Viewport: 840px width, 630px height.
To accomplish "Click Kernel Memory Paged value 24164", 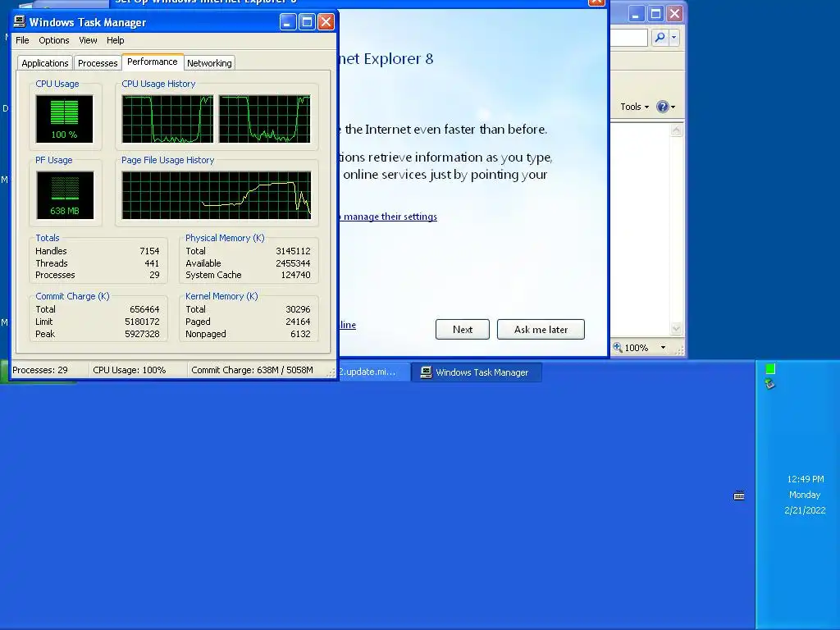I will pyautogui.click(x=298, y=322).
